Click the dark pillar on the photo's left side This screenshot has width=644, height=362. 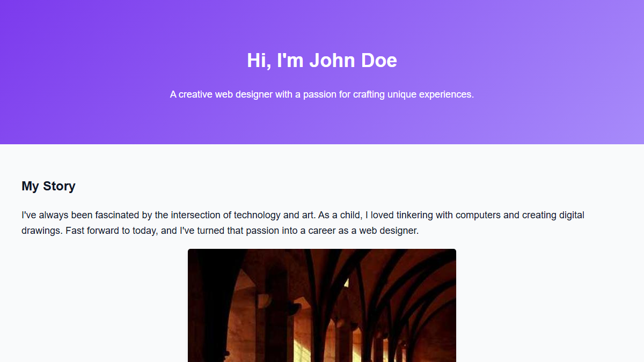209,311
